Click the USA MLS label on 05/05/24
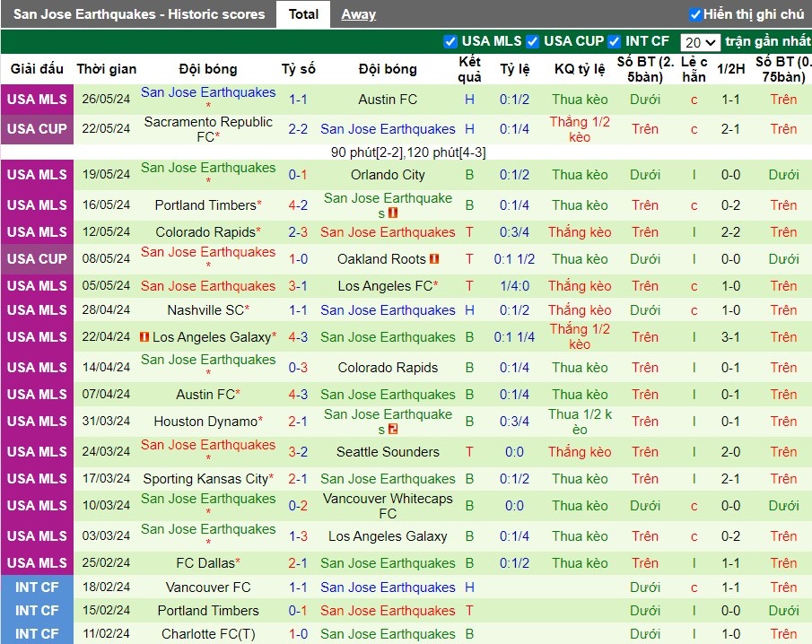The image size is (812, 644). (x=37, y=286)
